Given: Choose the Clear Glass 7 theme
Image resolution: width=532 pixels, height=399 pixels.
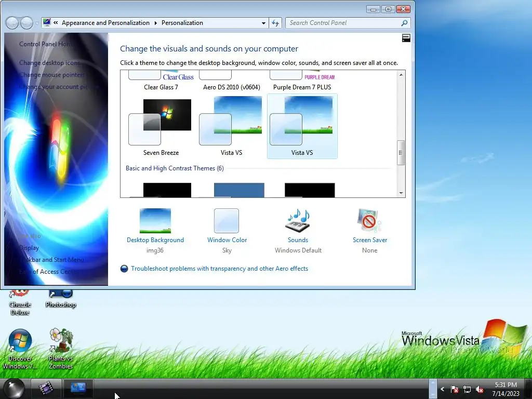Looking at the screenshot, I should tap(161, 81).
